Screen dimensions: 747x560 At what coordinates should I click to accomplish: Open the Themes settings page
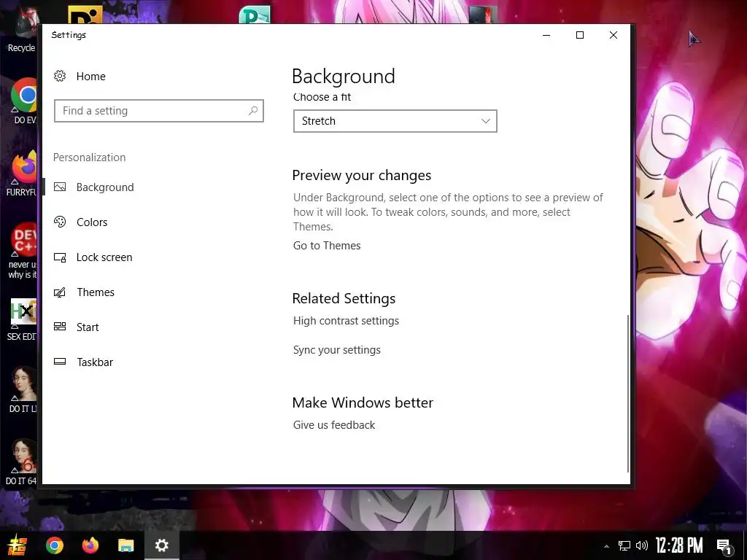point(96,292)
